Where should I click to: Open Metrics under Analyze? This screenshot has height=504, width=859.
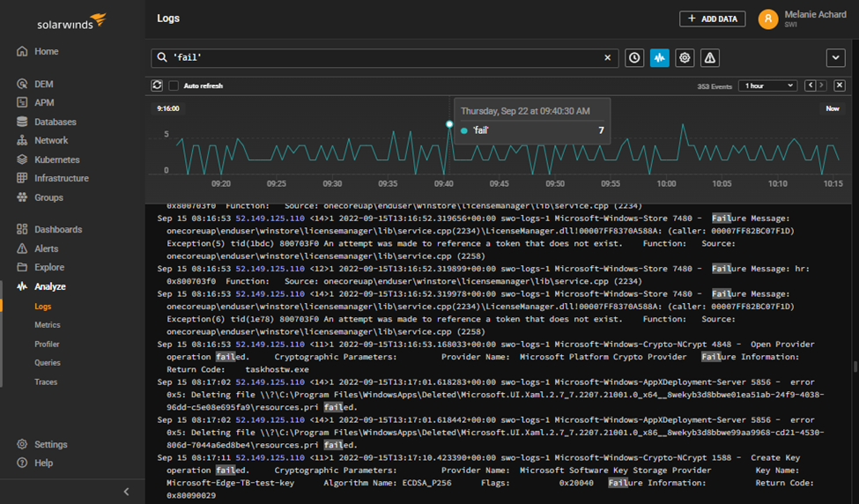coord(48,325)
